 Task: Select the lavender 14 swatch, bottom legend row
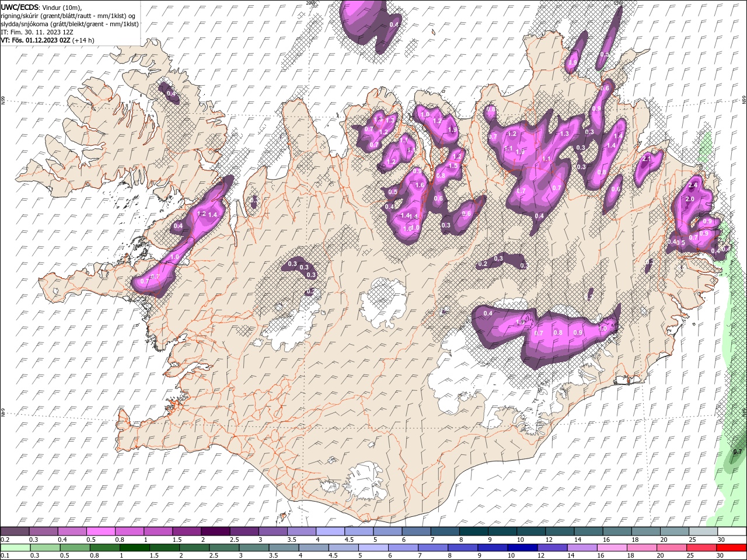pyautogui.click(x=582, y=548)
